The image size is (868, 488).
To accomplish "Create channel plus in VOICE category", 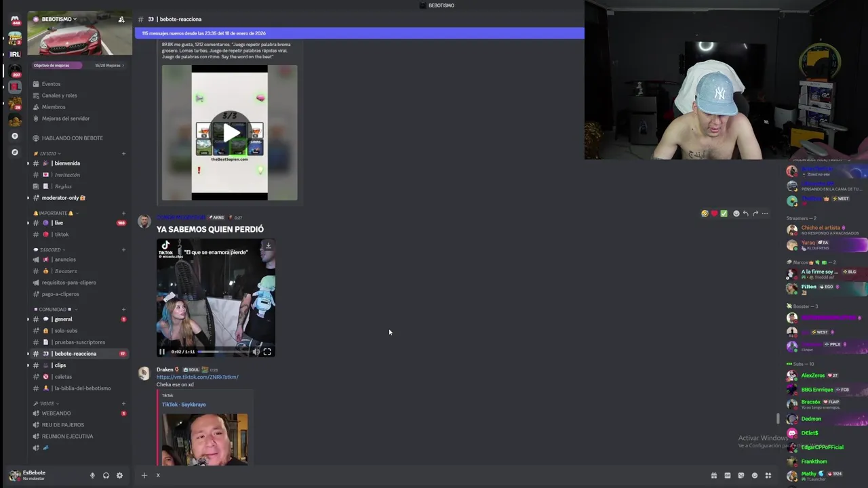I will (x=123, y=404).
